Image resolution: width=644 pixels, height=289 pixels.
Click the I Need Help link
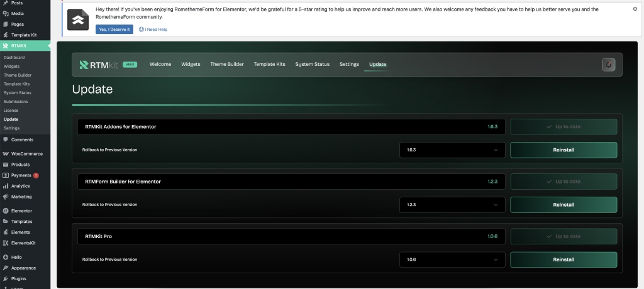coord(153,30)
